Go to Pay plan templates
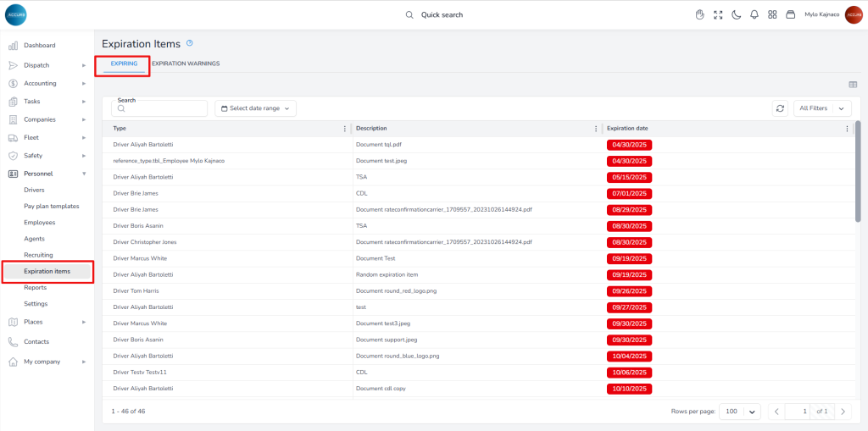The height and width of the screenshot is (431, 868). click(x=51, y=206)
